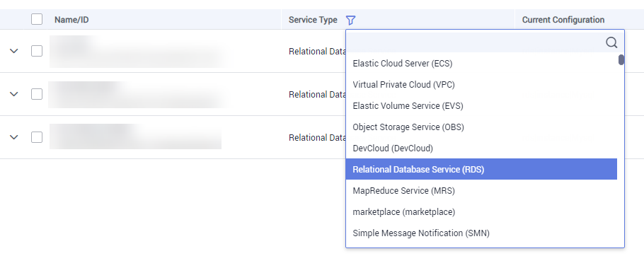Screen dimensions: 644x268
Task: Click the search magnifier icon in dropdown
Action: tap(611, 42)
